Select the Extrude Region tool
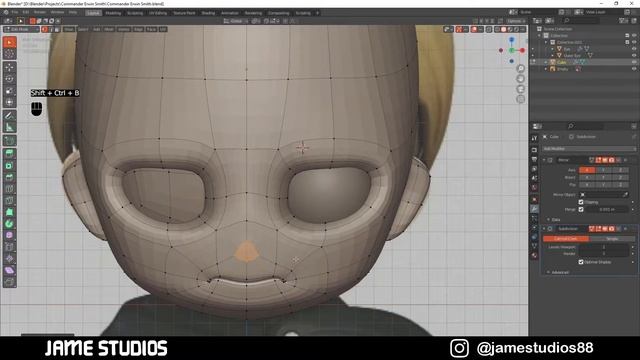Image resolution: width=640 pixels, height=360 pixels. 9,154
